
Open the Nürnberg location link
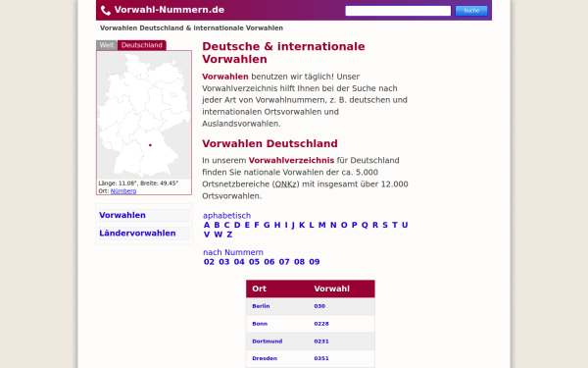click(x=123, y=191)
